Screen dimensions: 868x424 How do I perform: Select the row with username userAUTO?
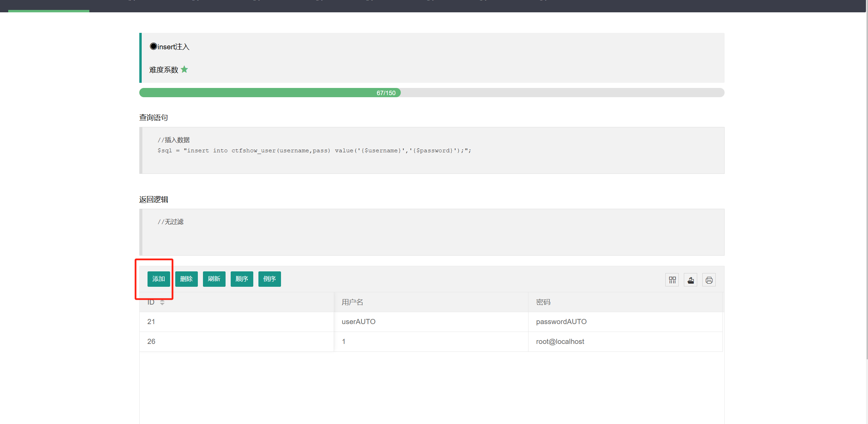[358, 322]
